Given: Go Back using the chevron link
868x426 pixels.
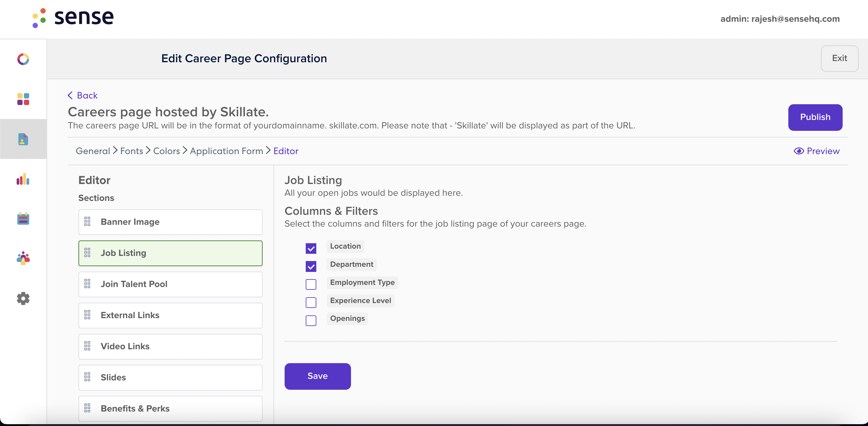Looking at the screenshot, I should (83, 95).
